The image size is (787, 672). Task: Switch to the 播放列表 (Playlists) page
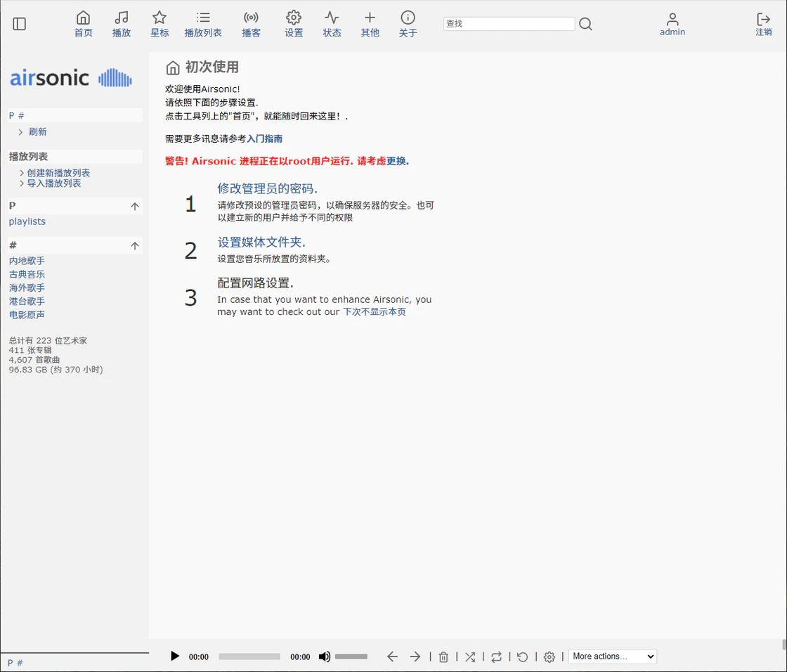click(x=203, y=22)
